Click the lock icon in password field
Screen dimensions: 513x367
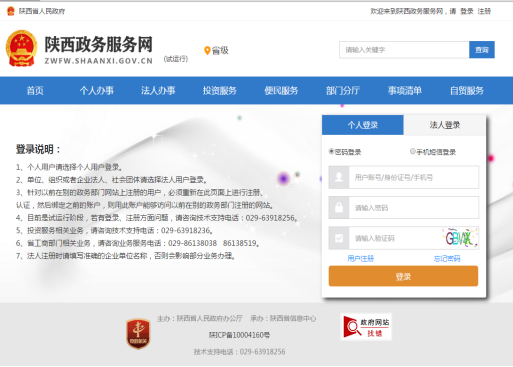(339, 207)
